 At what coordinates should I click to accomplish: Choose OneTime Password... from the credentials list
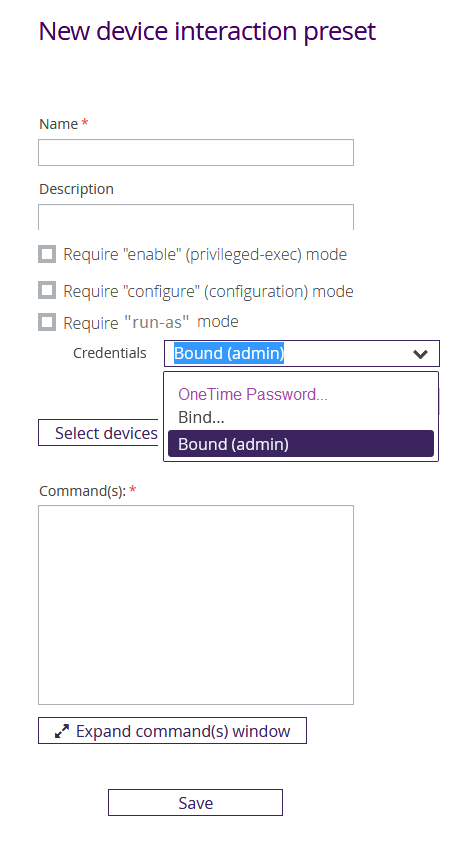[253, 394]
